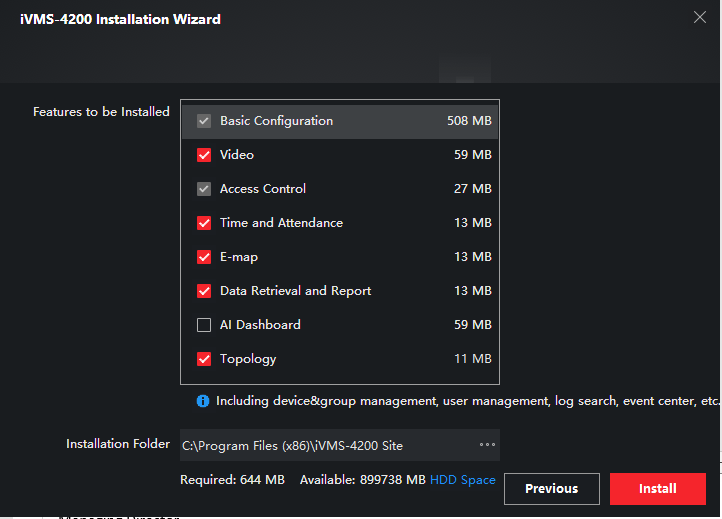Click the Install button

[657, 489]
